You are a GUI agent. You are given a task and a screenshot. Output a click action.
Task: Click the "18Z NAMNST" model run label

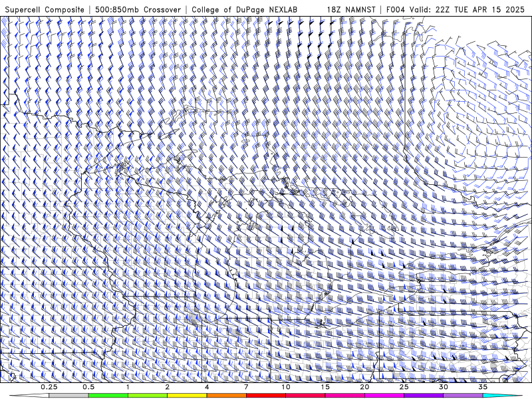[351, 9]
